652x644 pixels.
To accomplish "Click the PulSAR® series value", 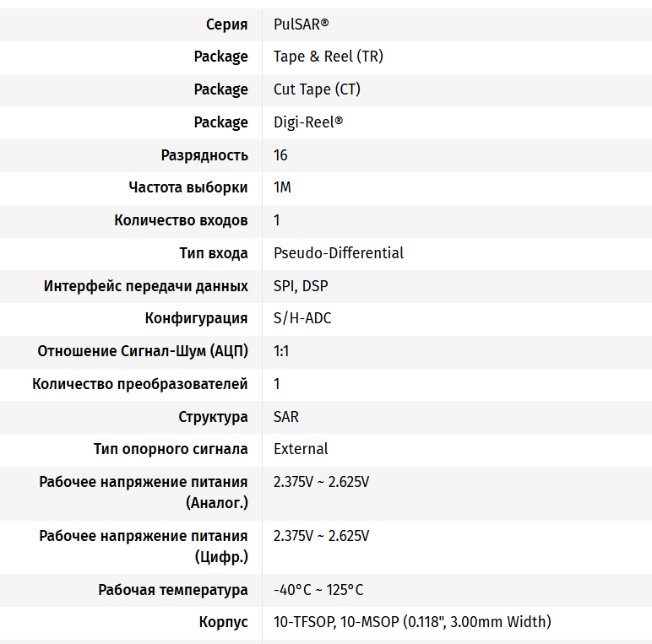I will click(301, 24).
